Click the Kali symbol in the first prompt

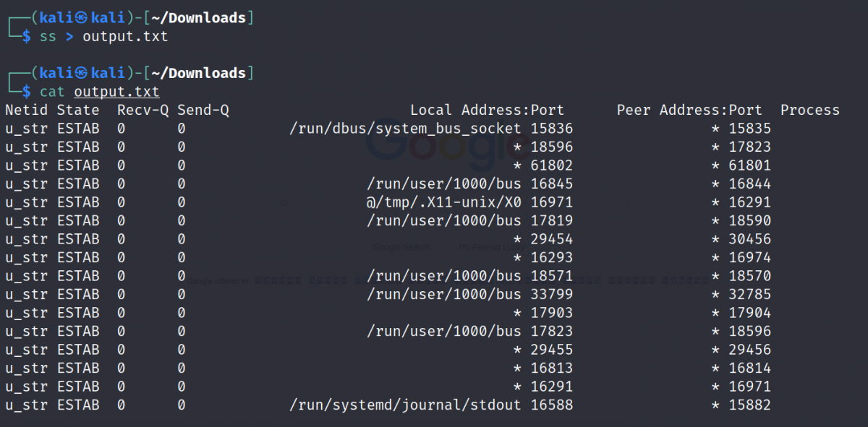point(80,18)
